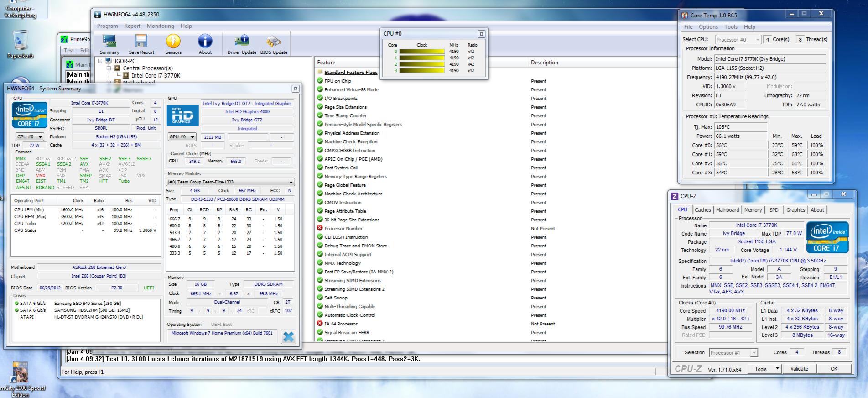Image resolution: width=868 pixels, height=398 pixels.
Task: Open the Monitoring menu in HWiNFO64
Action: tap(160, 26)
